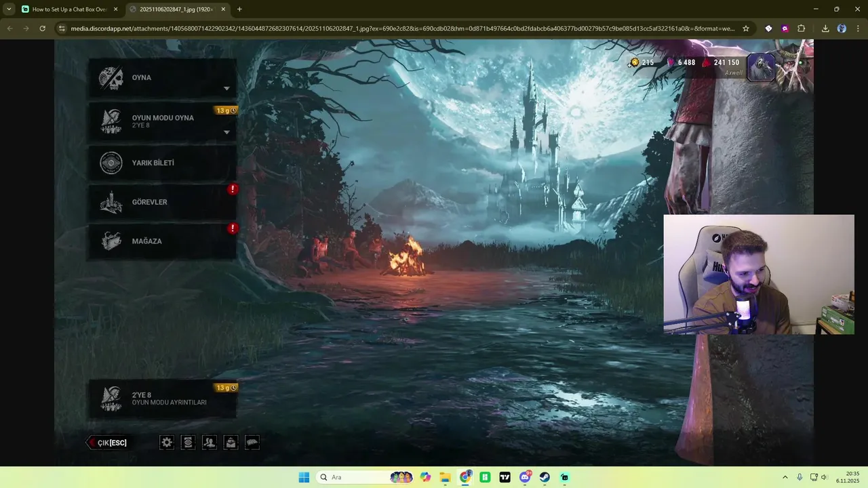
Task: Click the diamond-shaped extension icon in toolbar
Action: pyautogui.click(x=768, y=28)
